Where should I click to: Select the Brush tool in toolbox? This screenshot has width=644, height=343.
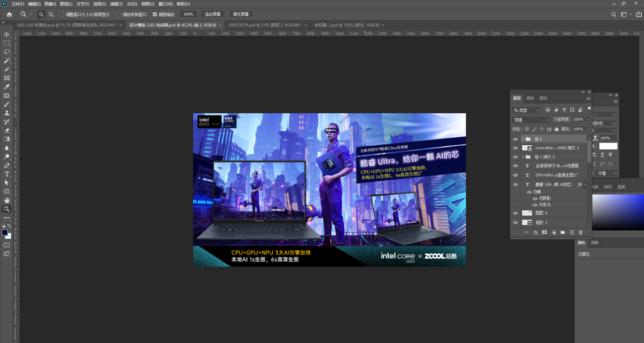7,105
